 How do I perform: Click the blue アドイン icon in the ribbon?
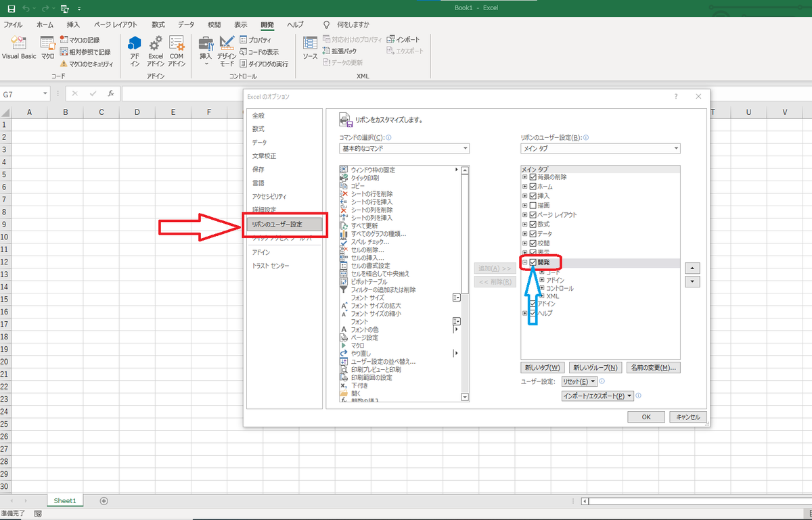click(135, 51)
